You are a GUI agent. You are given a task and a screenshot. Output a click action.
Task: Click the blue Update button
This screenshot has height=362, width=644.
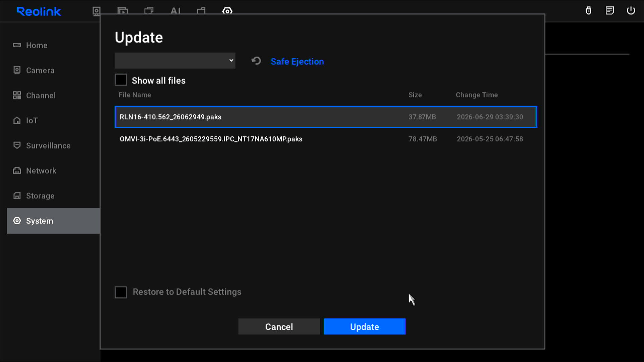tap(365, 327)
